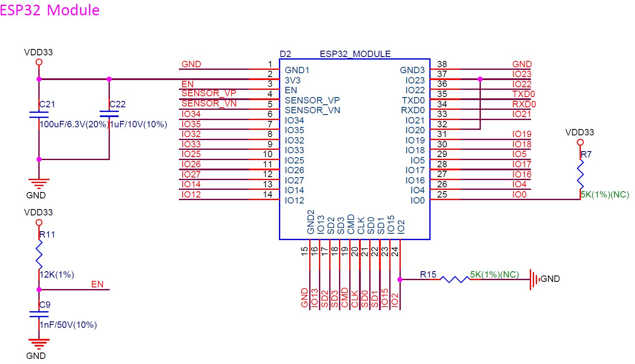Select the "R15" resistor designator
The width and height of the screenshot is (635, 364).
(428, 275)
